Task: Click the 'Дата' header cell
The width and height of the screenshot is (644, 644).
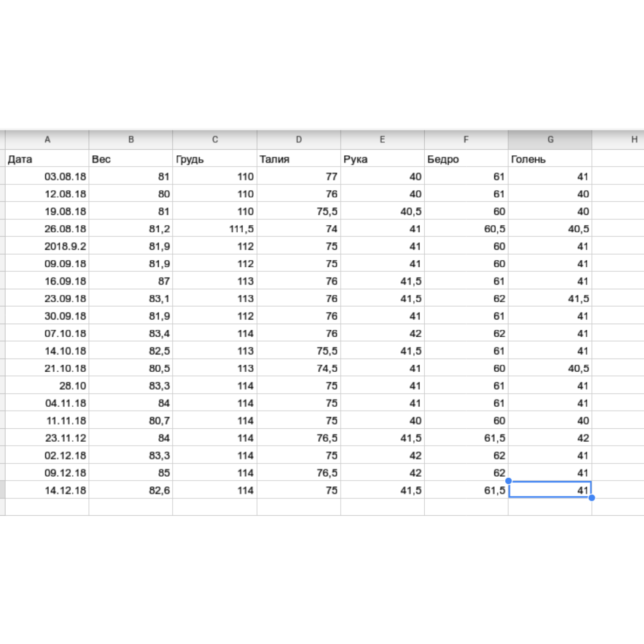Action: click(47, 159)
